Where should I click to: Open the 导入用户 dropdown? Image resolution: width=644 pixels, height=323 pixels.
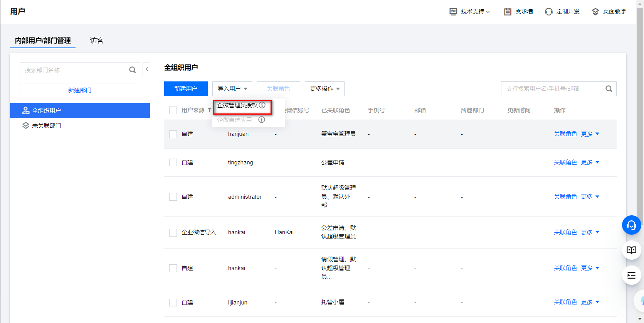click(x=232, y=89)
